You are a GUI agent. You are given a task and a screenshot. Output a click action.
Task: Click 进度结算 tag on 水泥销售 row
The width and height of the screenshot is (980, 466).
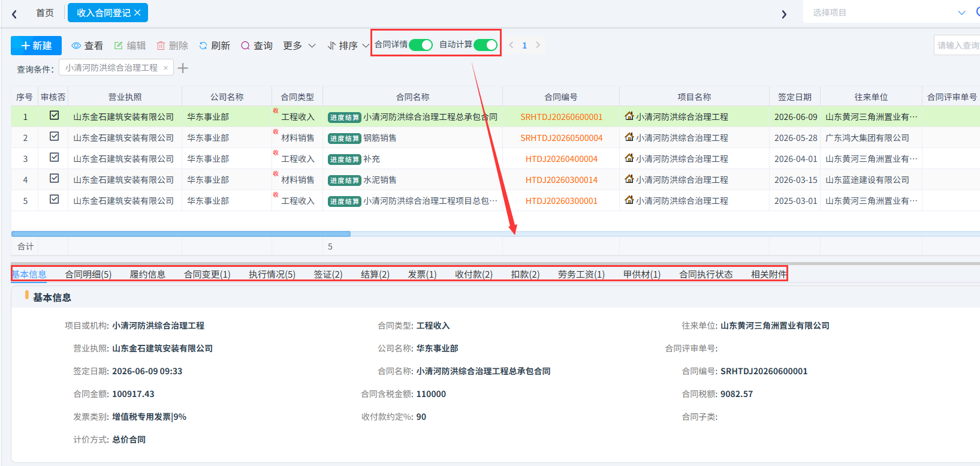(x=345, y=181)
